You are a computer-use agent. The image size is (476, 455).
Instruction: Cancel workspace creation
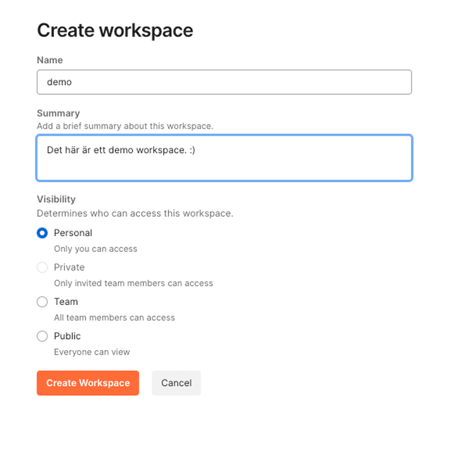[177, 383]
